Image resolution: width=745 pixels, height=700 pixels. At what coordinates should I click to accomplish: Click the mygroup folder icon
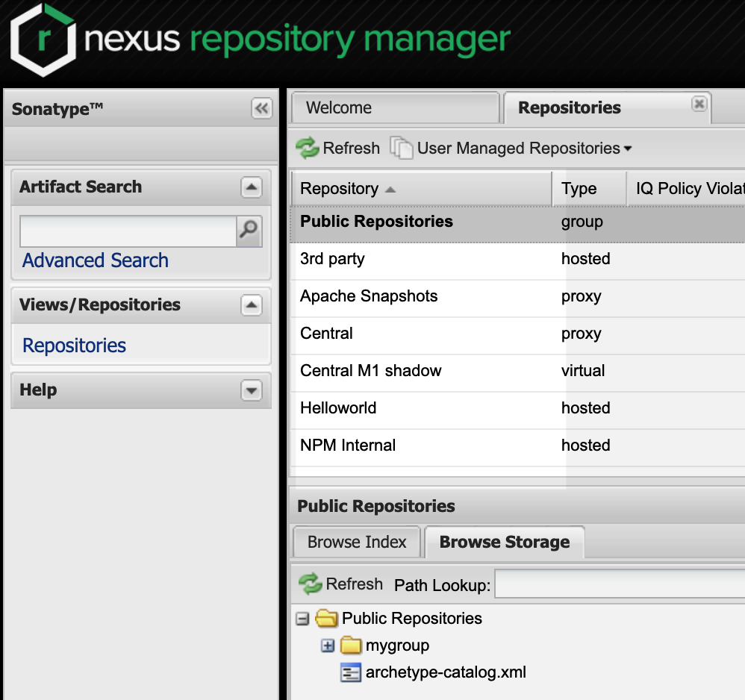(x=351, y=646)
